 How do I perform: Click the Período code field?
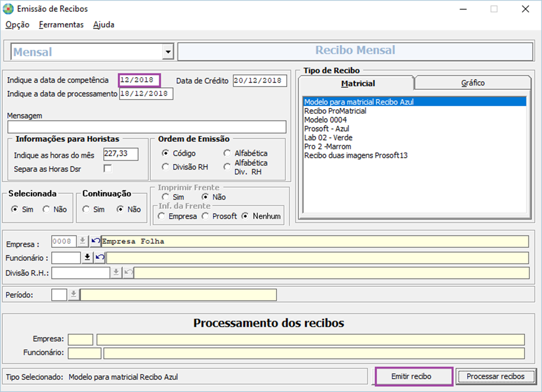coord(59,295)
